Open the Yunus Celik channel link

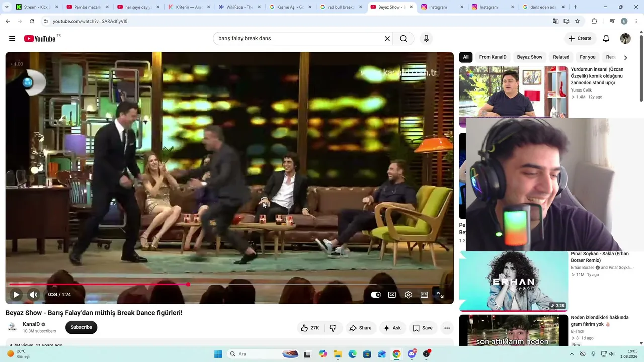581,90
